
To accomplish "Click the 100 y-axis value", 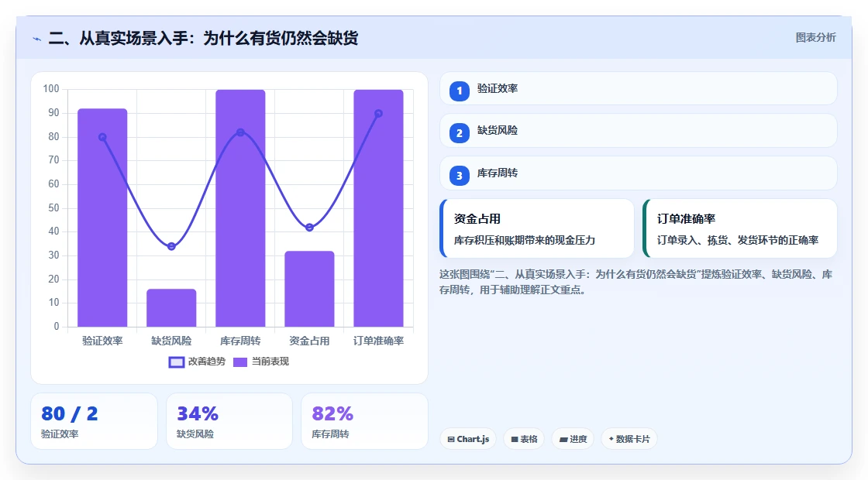I will (51, 88).
